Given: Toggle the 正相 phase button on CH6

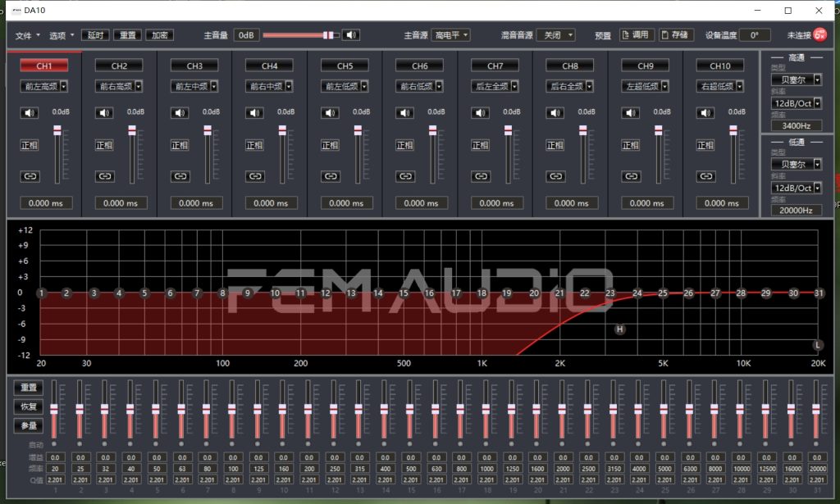Looking at the screenshot, I should coord(405,145).
